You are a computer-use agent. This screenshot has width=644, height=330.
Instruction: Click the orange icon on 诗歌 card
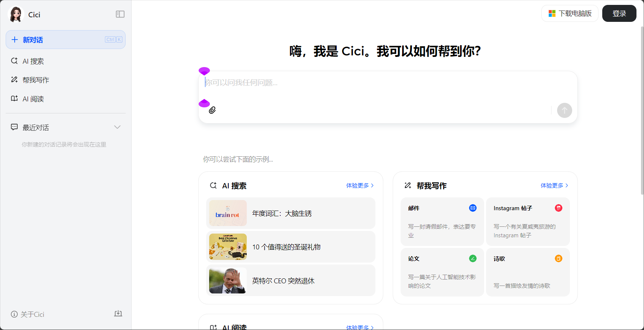559,258
